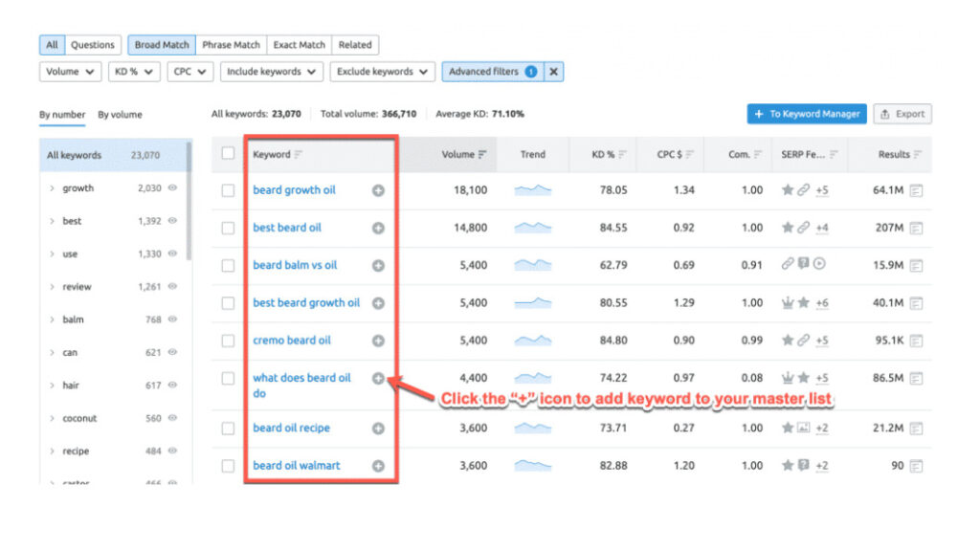980x550 pixels.
Task: Expand the 'balm' keyword group
Action: point(52,319)
